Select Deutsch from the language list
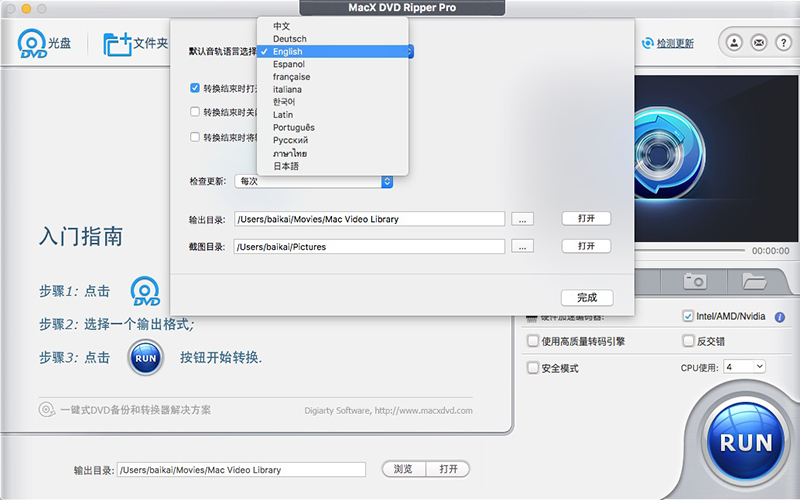This screenshot has height=500, width=800. (333, 39)
